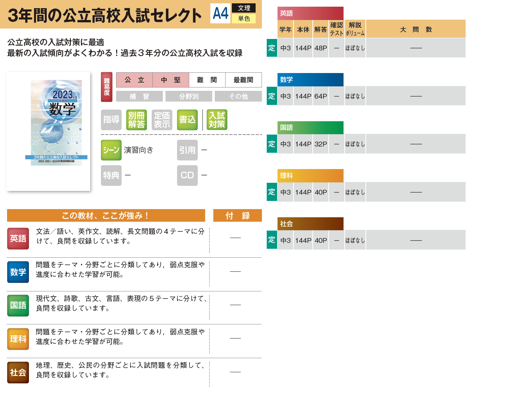
Task: Click the 文法／語い、英作文 description text
Action: pos(120,236)
